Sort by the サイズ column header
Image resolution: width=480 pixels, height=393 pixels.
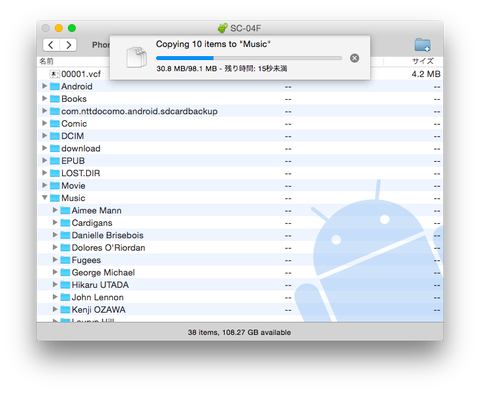423,61
